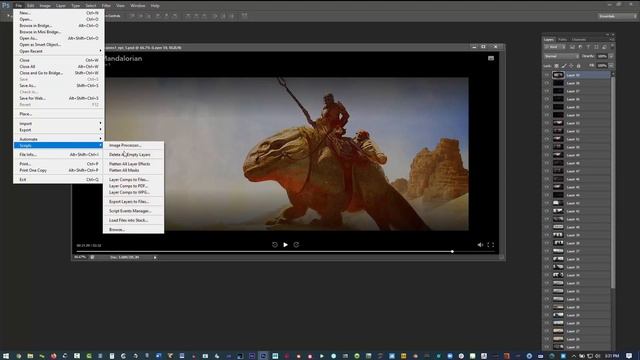Click the fullscreen icon on the video player
The width and height of the screenshot is (640, 360).
click(491, 244)
